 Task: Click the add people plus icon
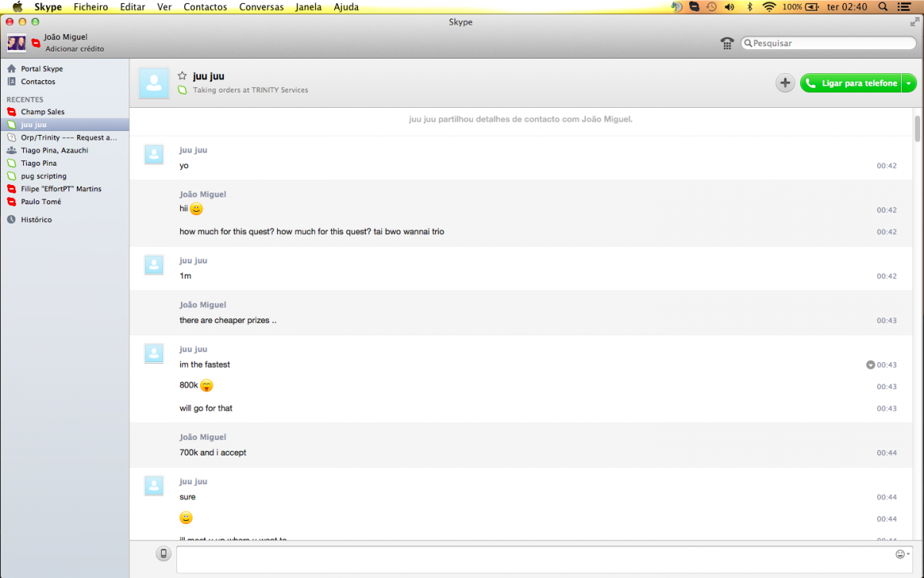click(x=785, y=83)
